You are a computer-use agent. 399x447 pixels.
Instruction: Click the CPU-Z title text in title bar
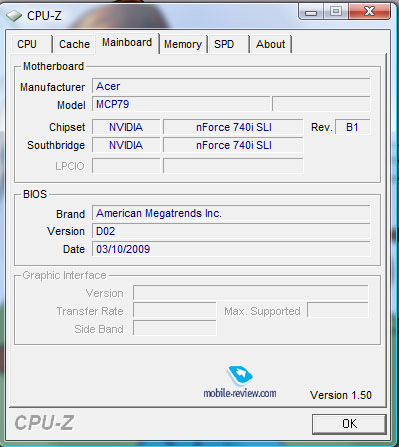44,16
